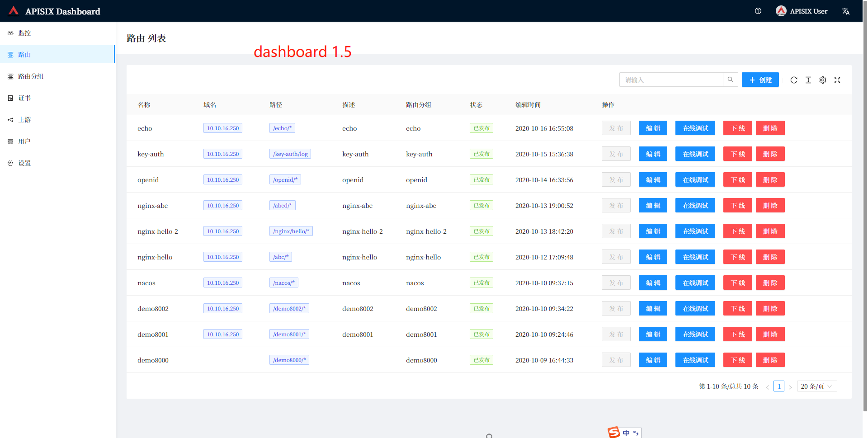Open 证书 menu item

point(57,98)
